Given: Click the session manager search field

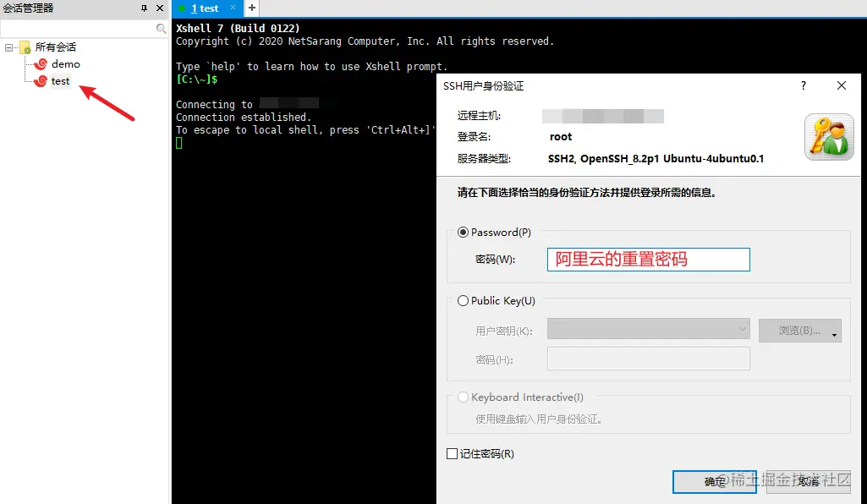Looking at the screenshot, I should pos(78,28).
